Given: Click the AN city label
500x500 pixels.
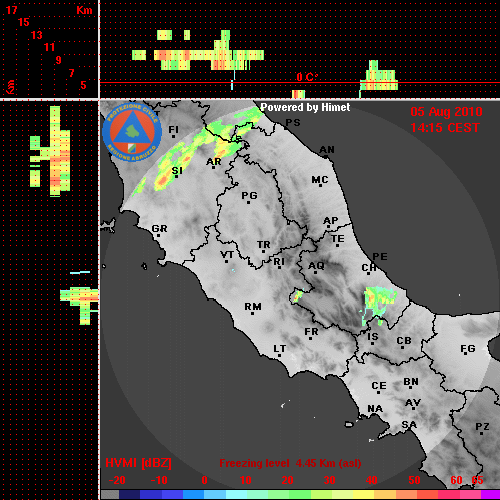Looking at the screenshot, I should click(x=327, y=150).
